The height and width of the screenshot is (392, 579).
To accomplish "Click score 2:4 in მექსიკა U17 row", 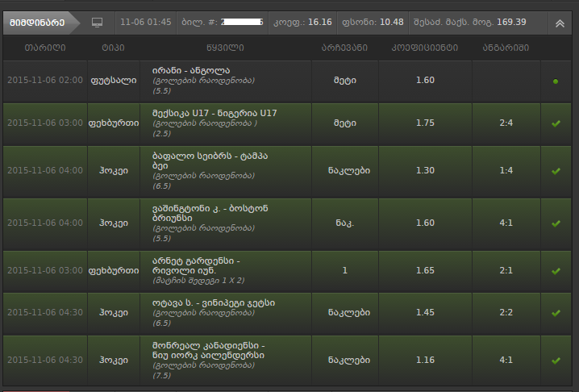I will tap(506, 123).
